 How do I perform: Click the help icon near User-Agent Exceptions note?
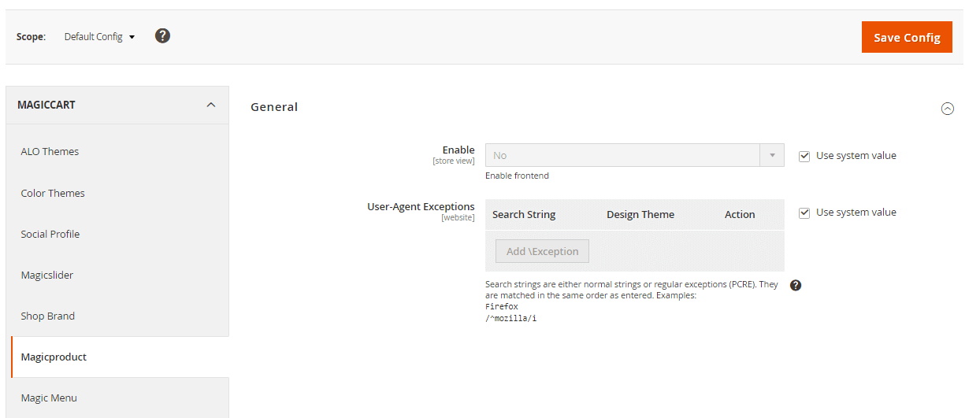click(796, 285)
